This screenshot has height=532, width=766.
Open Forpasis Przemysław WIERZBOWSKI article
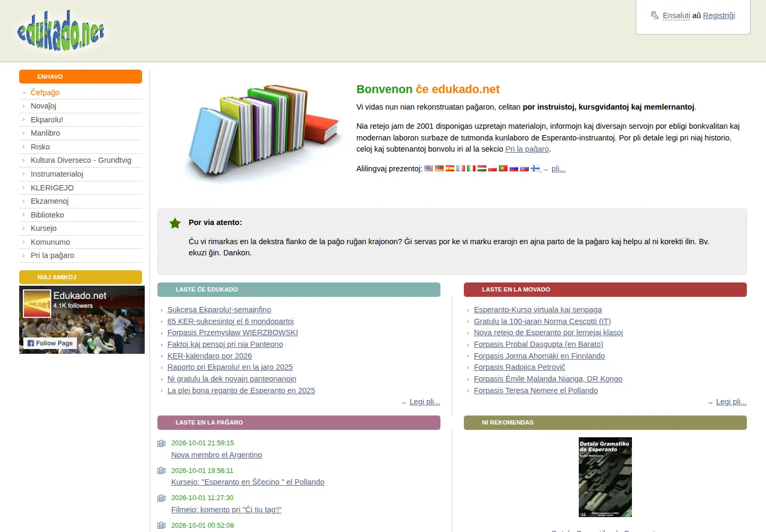click(232, 332)
